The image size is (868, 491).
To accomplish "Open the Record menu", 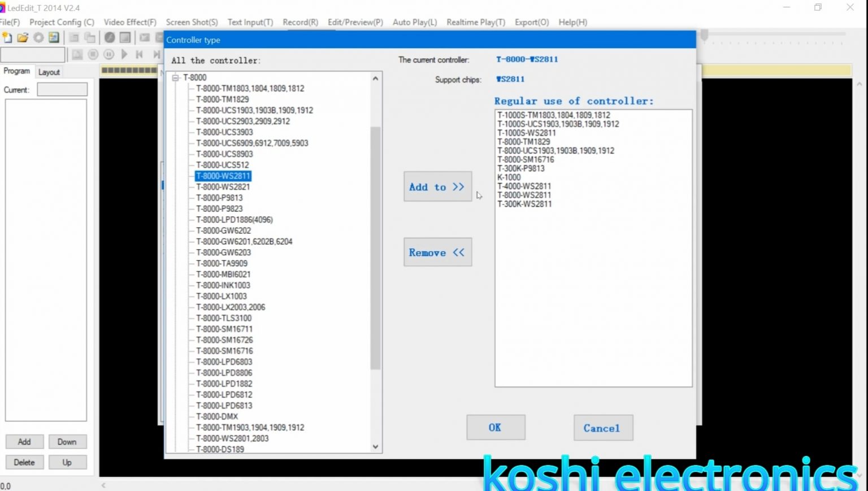I will pyautogui.click(x=300, y=23).
